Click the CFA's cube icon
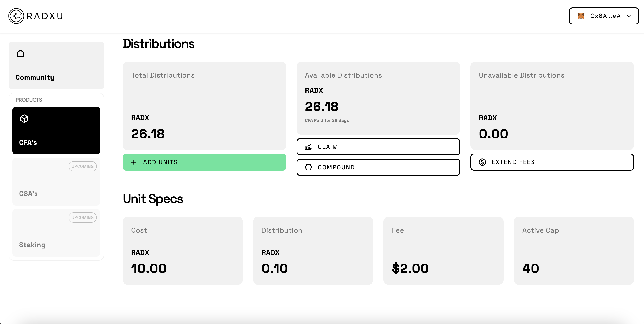The image size is (644, 324). tap(24, 118)
